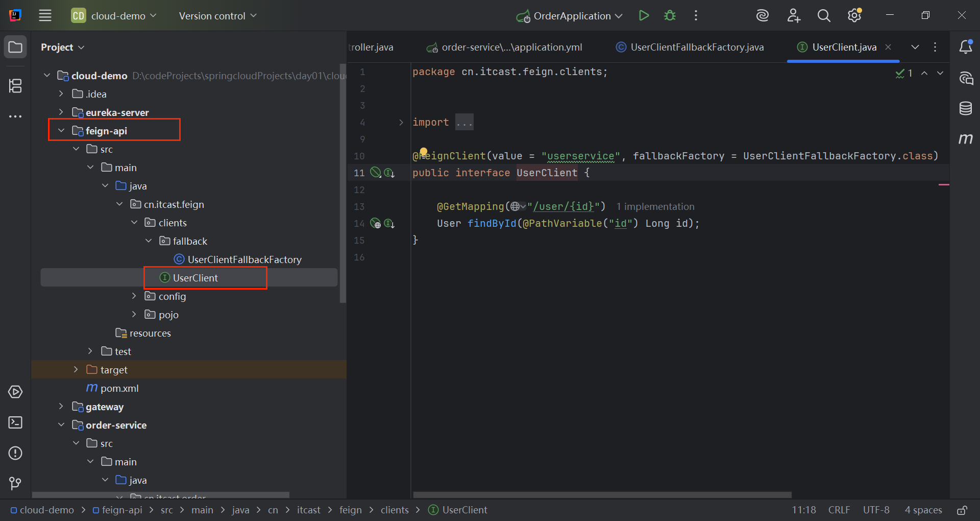Open the cloud-demo project dropdown

coord(113,16)
